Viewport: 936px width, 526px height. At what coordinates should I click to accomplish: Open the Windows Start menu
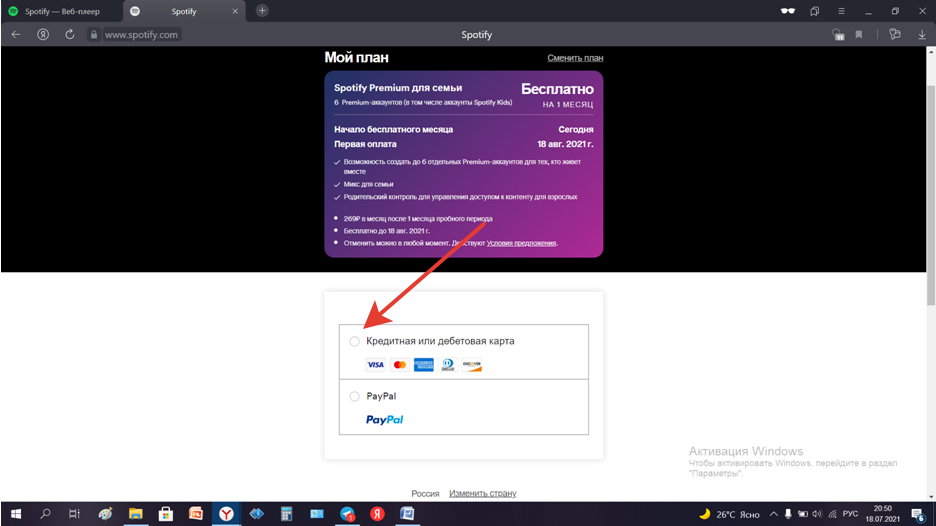(16, 514)
